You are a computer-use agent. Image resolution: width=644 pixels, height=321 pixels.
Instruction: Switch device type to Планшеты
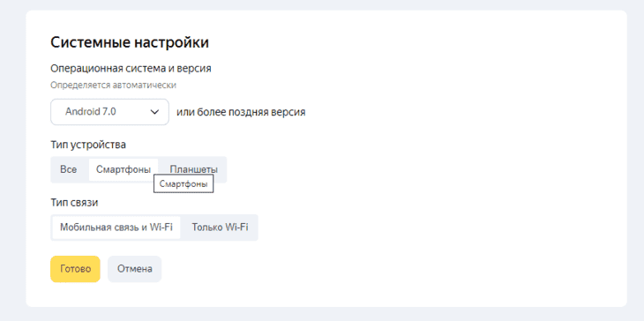pyautogui.click(x=193, y=169)
